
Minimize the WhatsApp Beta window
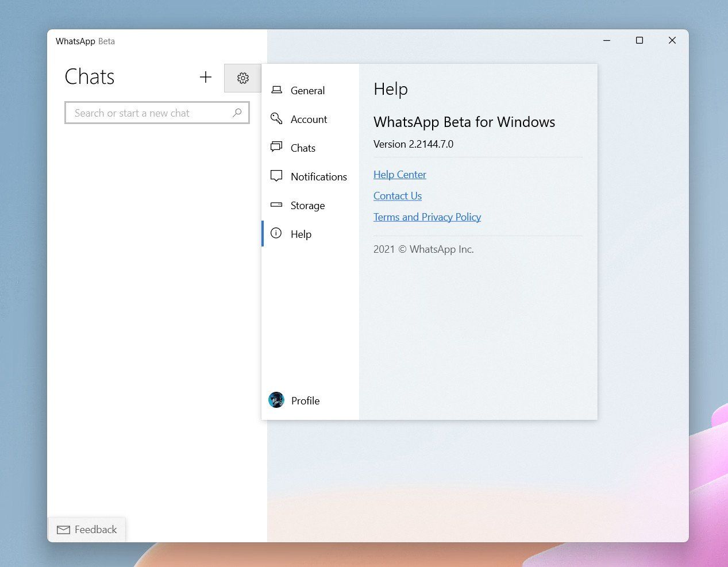click(x=607, y=40)
